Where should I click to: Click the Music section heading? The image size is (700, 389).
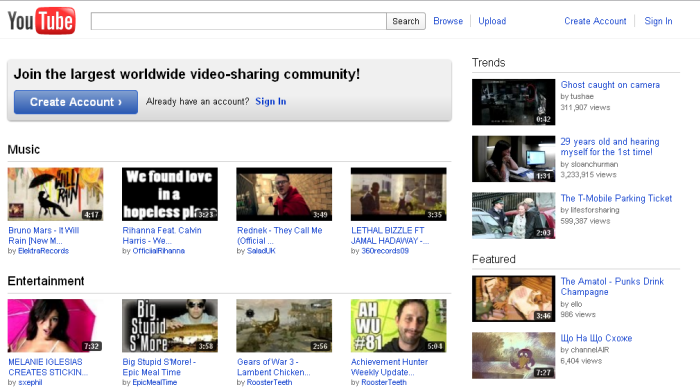(x=24, y=149)
